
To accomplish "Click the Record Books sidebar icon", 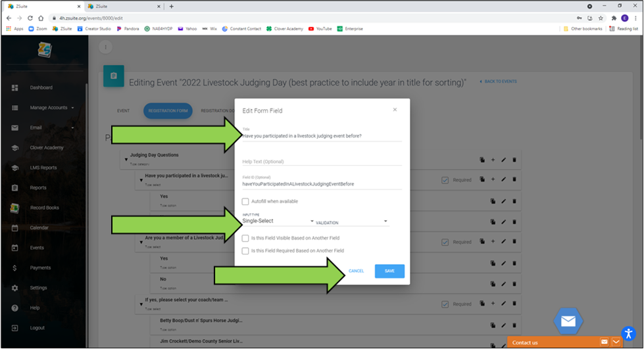I will coord(14,208).
